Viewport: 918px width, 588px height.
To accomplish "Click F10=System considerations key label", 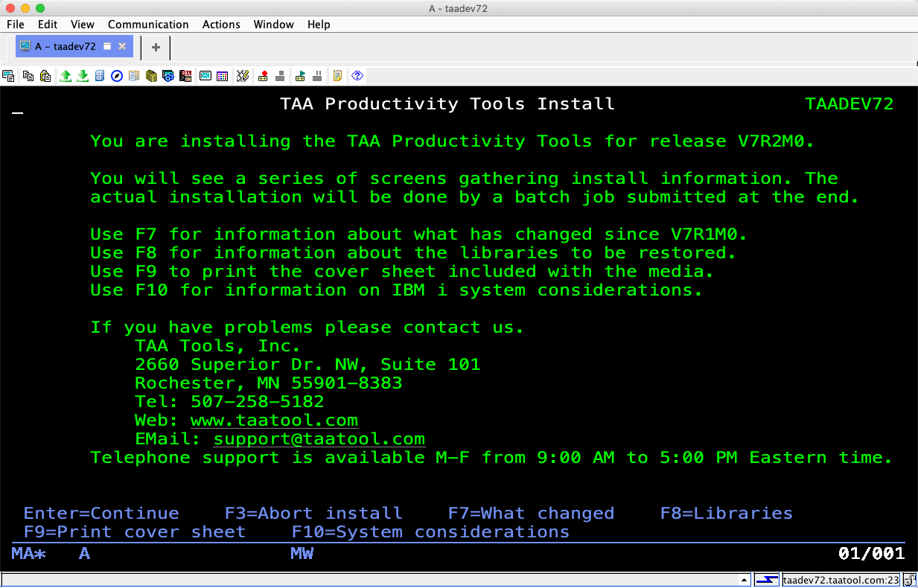I will click(430, 532).
